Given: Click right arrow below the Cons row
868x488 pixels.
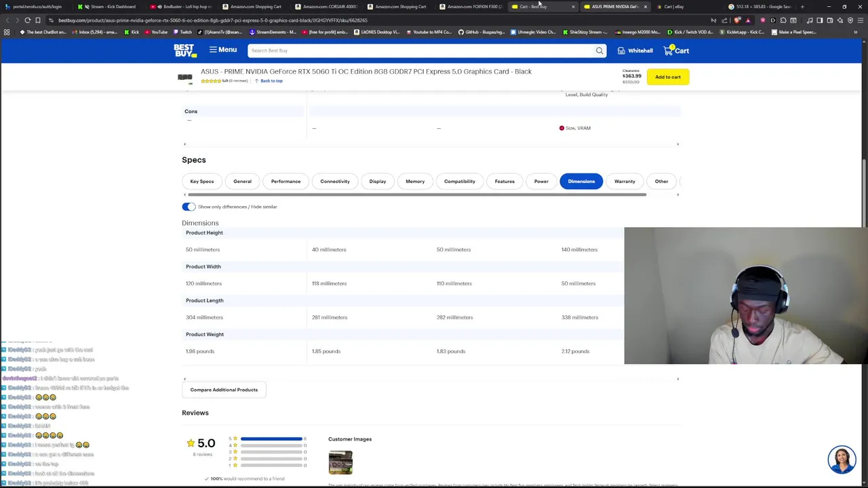Looking at the screenshot, I should 677,144.
